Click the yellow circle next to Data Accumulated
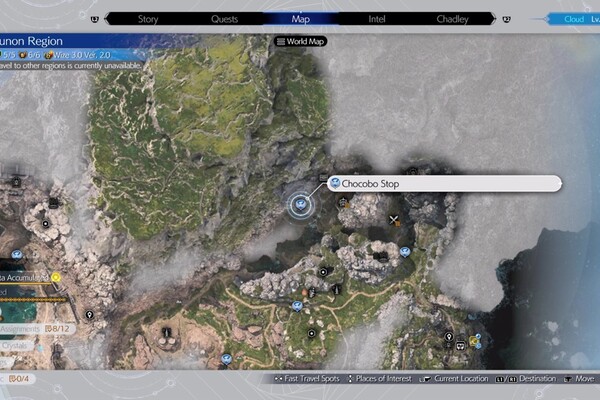Image resolution: width=600 pixels, height=400 pixels. click(x=56, y=277)
